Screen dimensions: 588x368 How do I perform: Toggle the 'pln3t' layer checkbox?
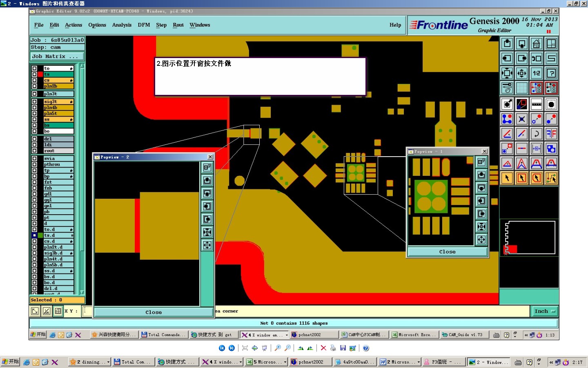tap(34, 94)
